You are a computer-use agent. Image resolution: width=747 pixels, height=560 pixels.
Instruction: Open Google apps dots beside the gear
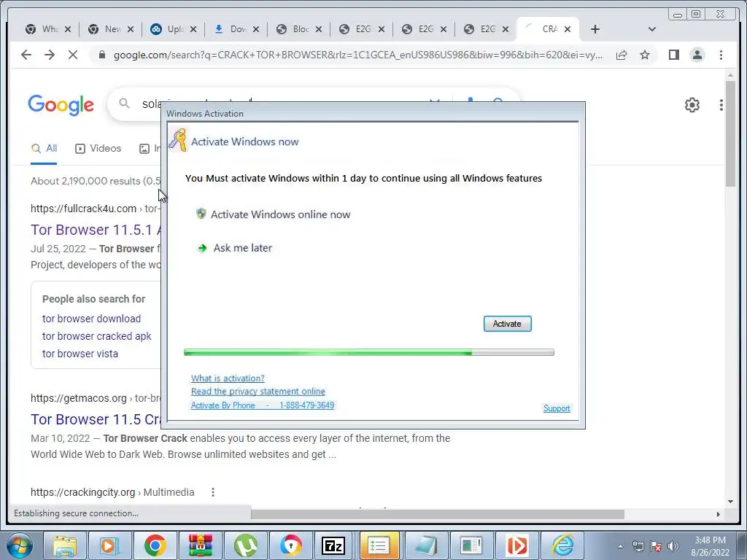[721, 105]
